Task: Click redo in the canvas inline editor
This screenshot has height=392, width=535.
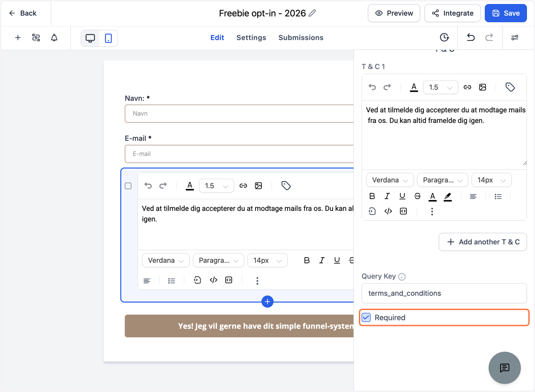Action: [x=163, y=186]
